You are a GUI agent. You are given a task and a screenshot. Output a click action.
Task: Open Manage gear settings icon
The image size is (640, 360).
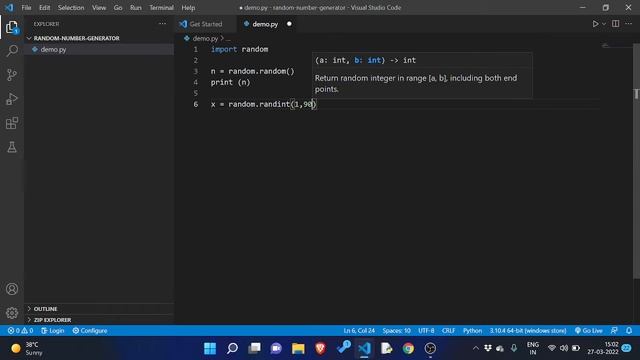pyautogui.click(x=12, y=313)
